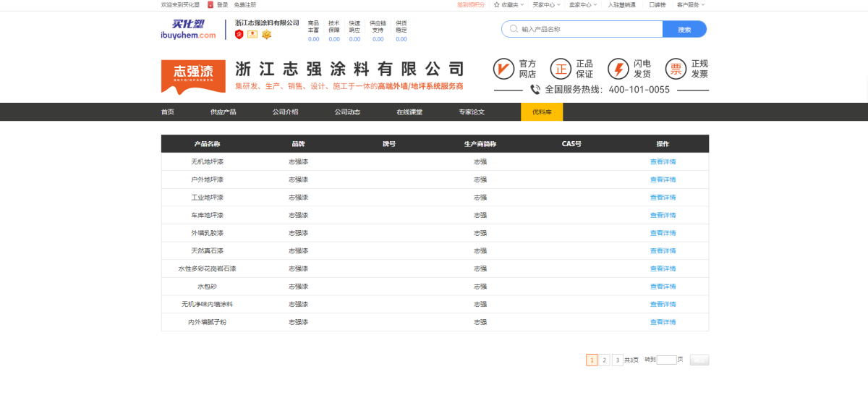View details for 无机地坪漆 row

[663, 161]
